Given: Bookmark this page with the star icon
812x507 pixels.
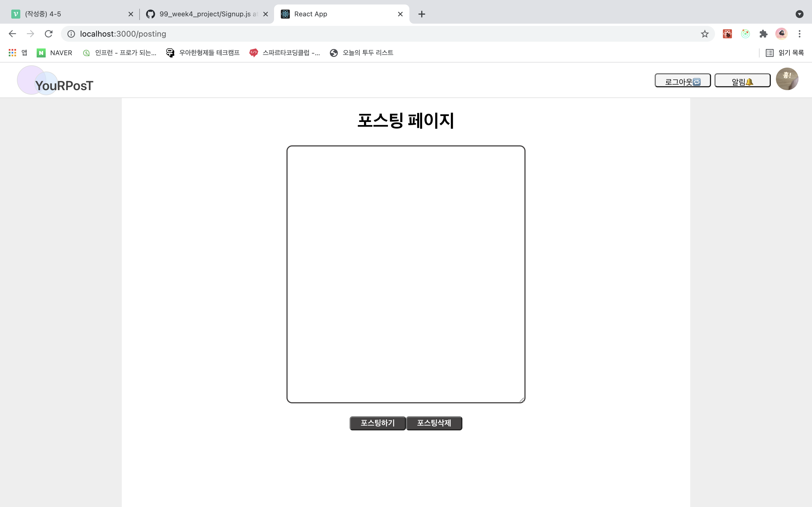Looking at the screenshot, I should pyautogui.click(x=704, y=34).
